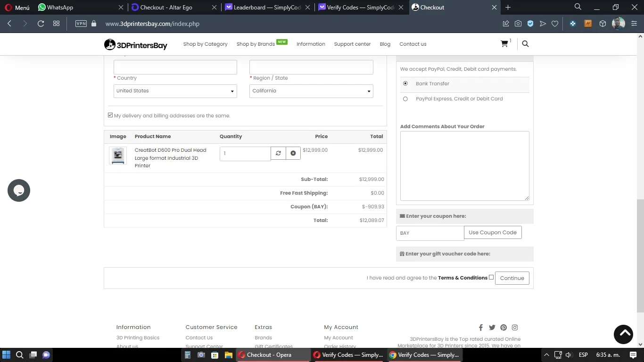Screen dimensions: 644x362
Task: Open Opera snapshot camera tool
Action: tap(518, 24)
